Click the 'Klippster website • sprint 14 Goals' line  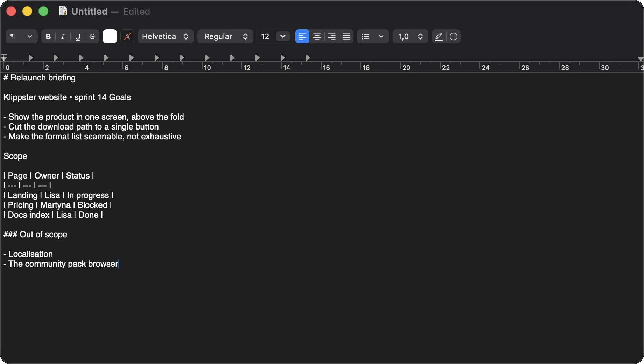coord(67,97)
